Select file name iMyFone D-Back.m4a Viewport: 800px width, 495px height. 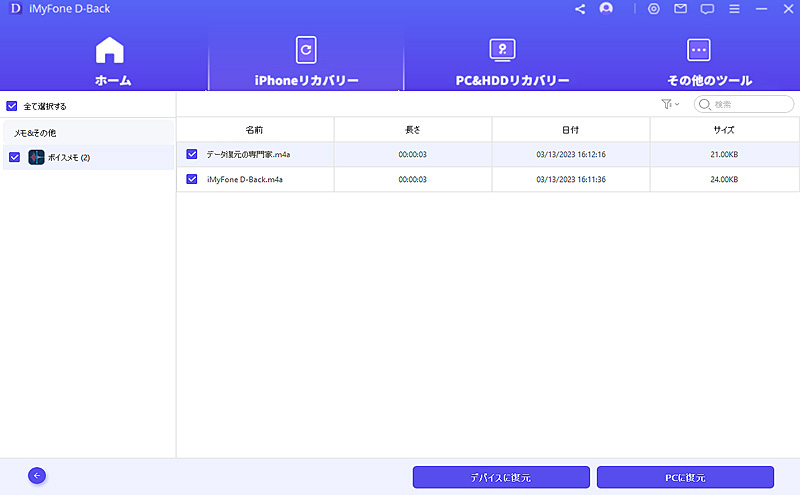[x=245, y=179]
